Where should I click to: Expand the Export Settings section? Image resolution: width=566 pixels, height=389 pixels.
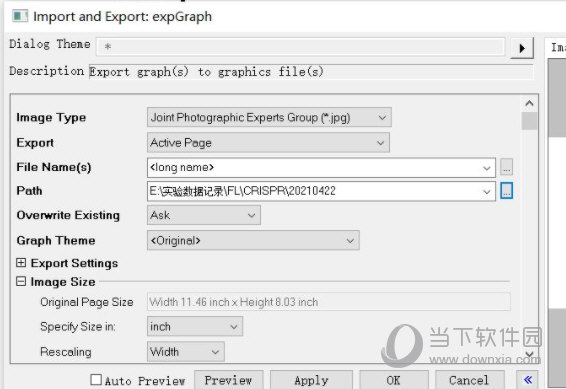[x=21, y=263]
